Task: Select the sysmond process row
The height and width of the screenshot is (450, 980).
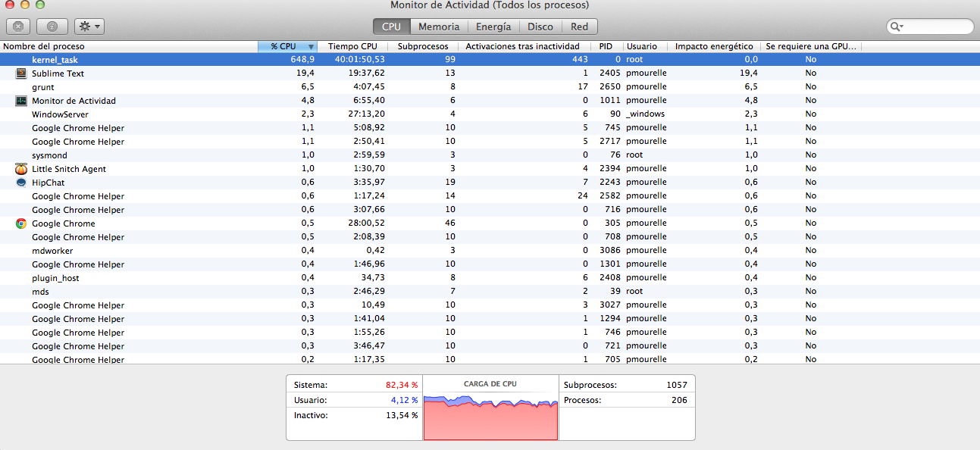Action: tap(490, 155)
